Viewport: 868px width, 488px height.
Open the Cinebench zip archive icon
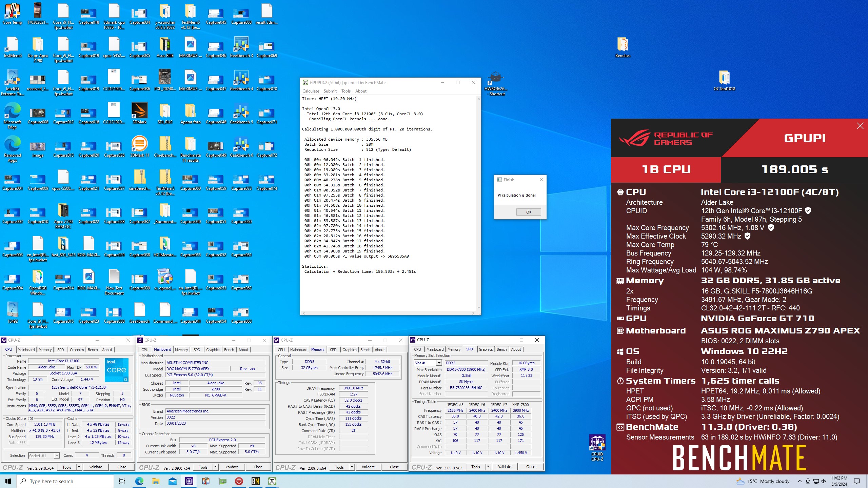[x=165, y=147]
